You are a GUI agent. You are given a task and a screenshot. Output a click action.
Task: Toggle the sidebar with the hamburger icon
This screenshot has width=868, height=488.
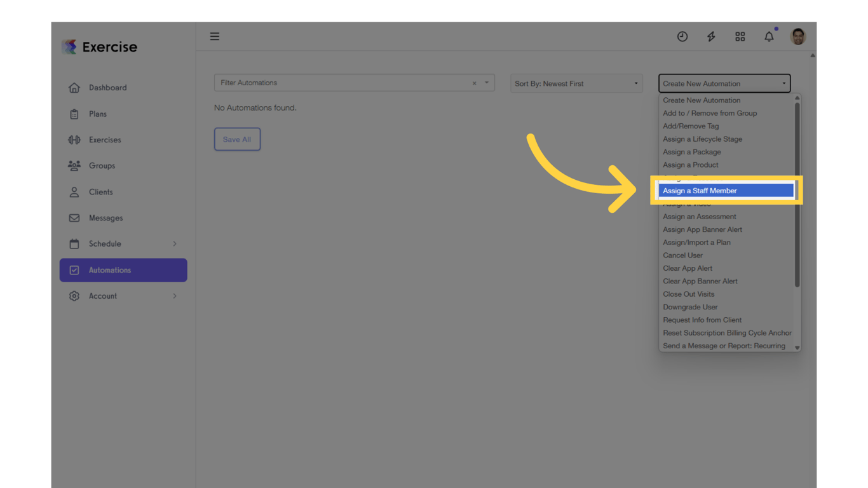click(214, 36)
